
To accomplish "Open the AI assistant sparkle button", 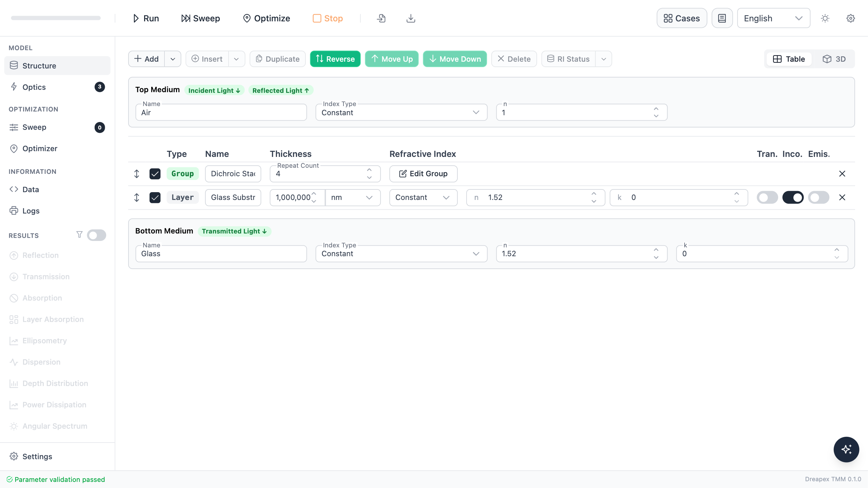I will point(846,449).
